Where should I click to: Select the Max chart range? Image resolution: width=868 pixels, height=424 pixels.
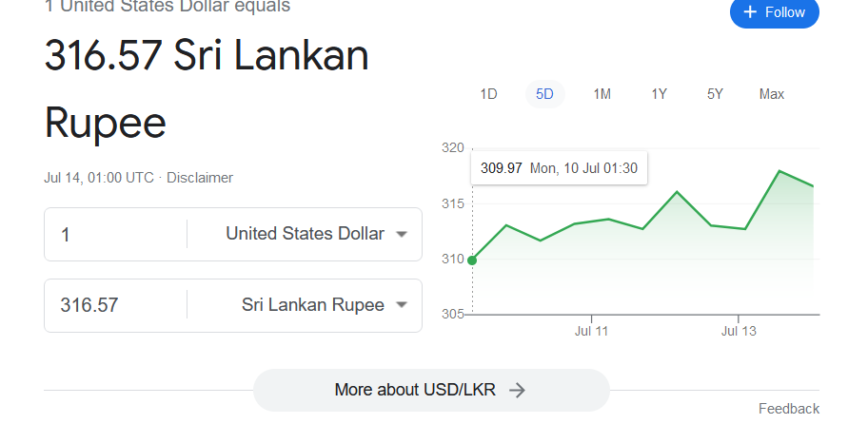[772, 94]
